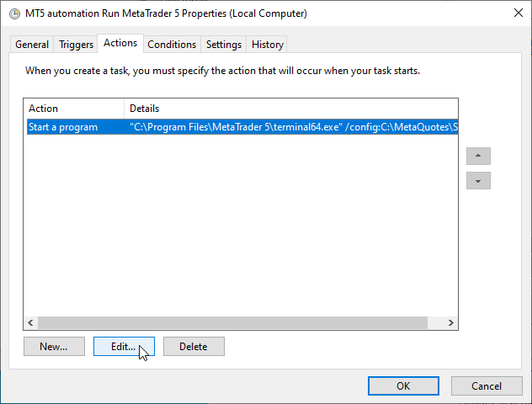The width and height of the screenshot is (532, 404).
Task: View the History tab
Action: point(268,45)
